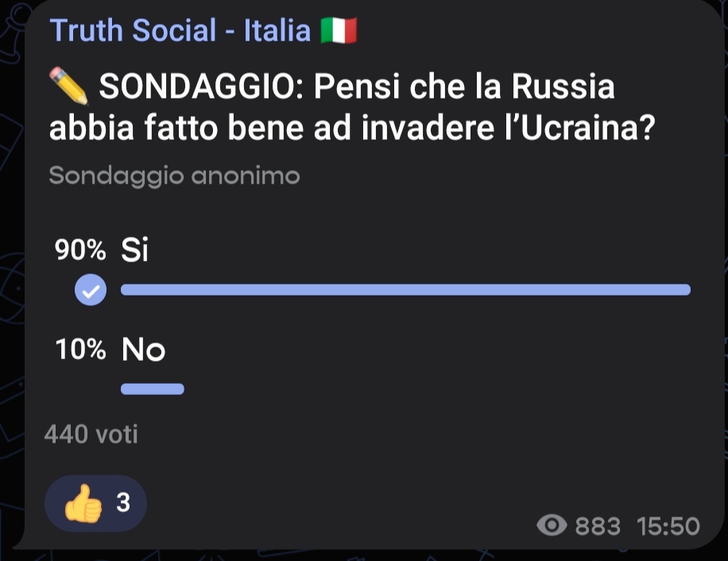728x561 pixels.
Task: Click the 90% result percentage
Action: tap(79, 250)
